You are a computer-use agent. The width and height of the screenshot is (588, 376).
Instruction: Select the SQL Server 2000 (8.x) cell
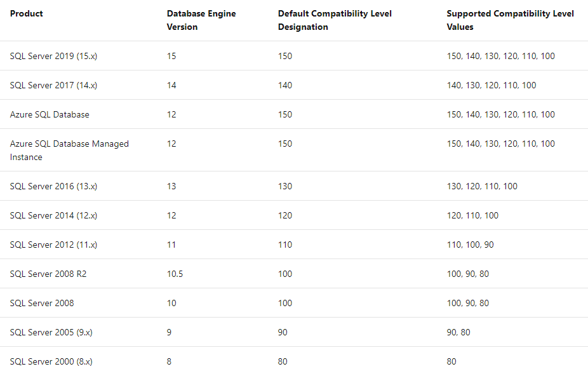[x=51, y=362]
